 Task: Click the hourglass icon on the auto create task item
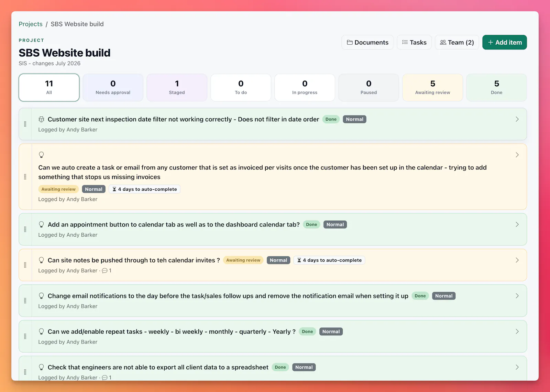coord(114,189)
